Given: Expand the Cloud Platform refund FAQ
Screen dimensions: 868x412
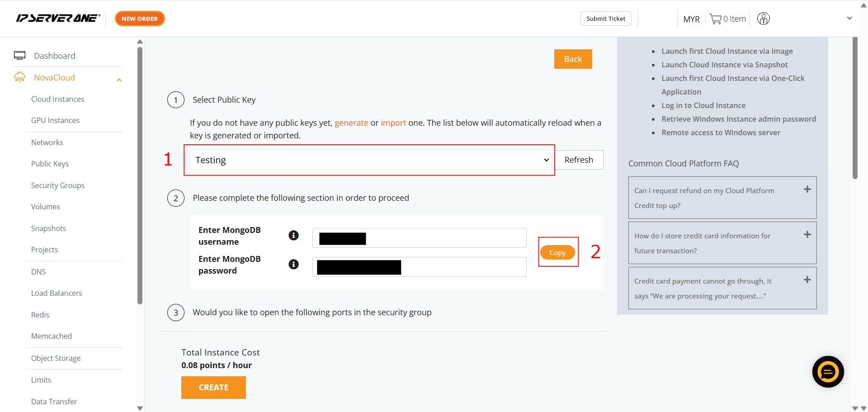Looking at the screenshot, I should point(807,189).
